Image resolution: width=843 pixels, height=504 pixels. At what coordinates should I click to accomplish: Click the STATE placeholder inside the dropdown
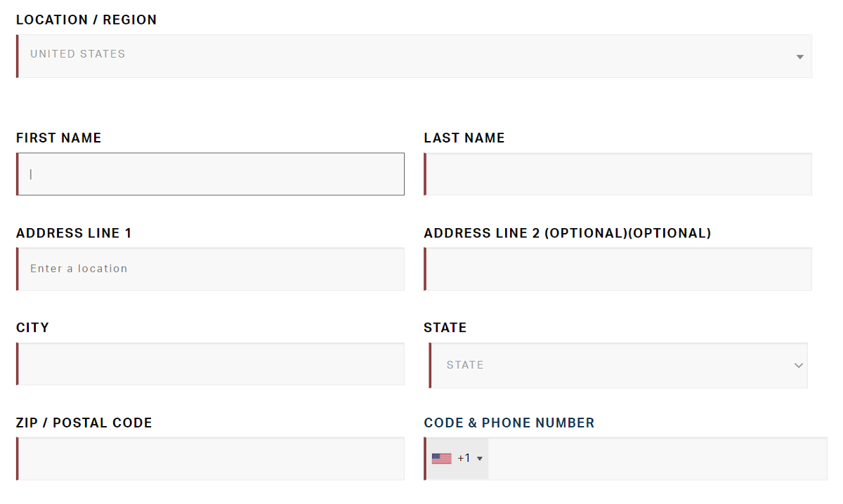coord(466,365)
